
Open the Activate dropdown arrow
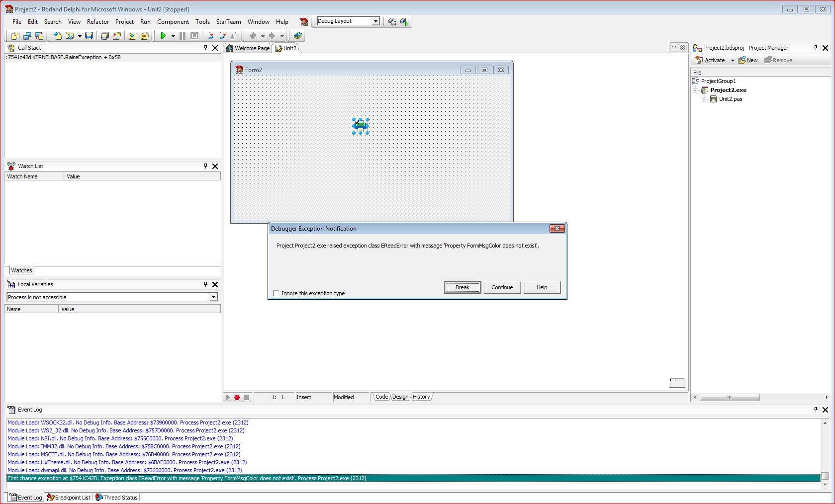(x=733, y=60)
